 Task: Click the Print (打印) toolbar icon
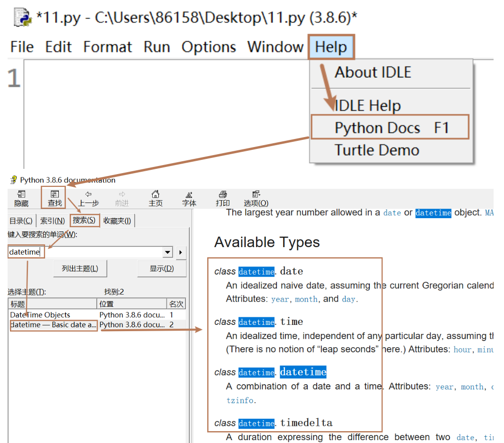222,198
